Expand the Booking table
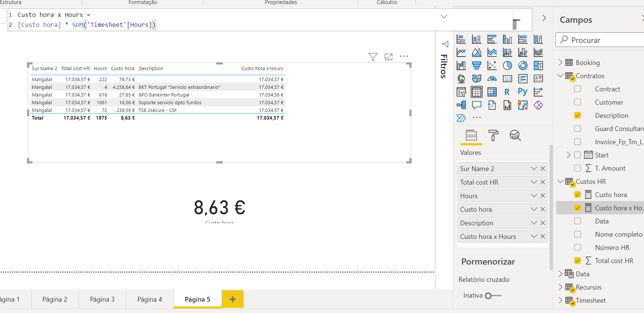Screen dimensions: 644x313 560,63
